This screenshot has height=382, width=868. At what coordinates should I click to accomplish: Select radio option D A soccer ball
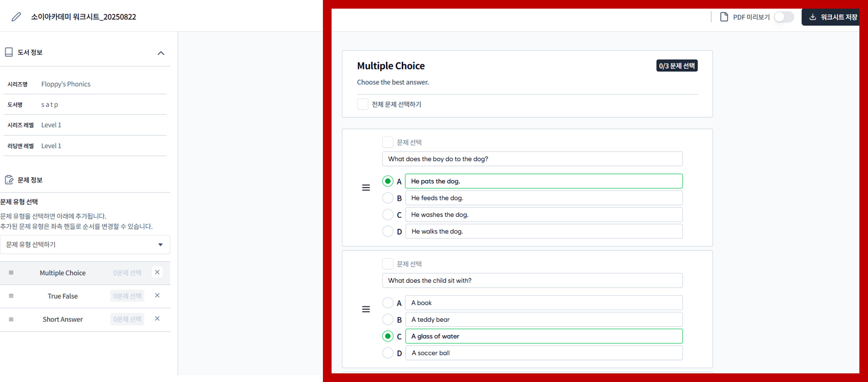coord(387,353)
